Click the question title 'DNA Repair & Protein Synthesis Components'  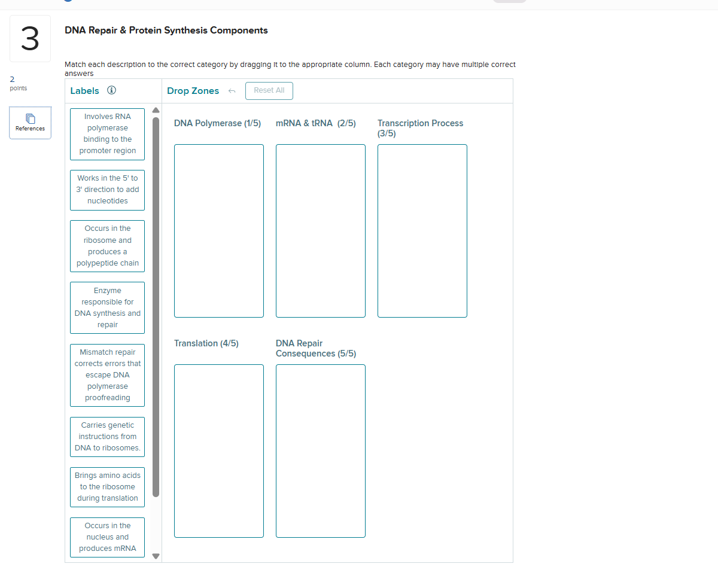[166, 31]
